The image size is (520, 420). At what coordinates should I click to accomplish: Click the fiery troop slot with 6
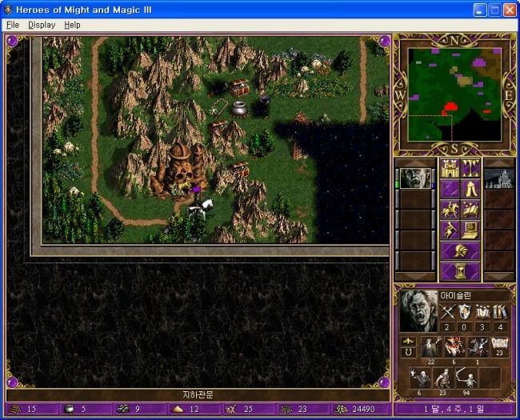point(454,347)
